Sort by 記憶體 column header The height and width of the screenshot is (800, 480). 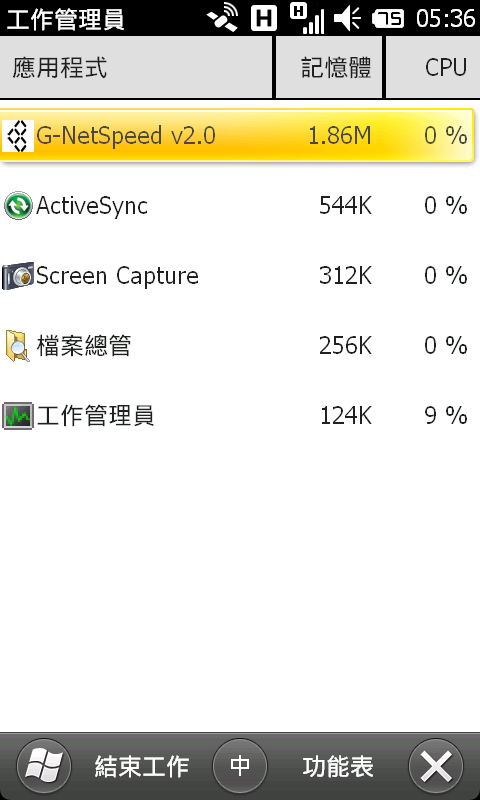click(330, 67)
